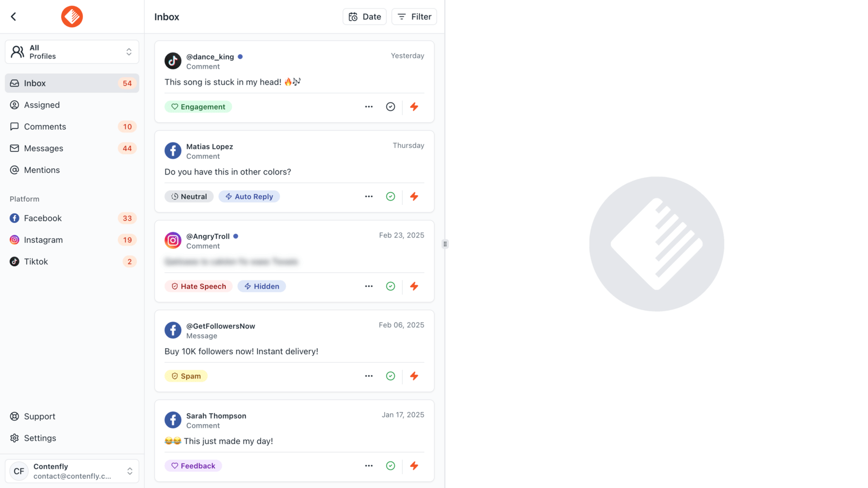Image resolution: width=868 pixels, height=488 pixels.
Task: Click the Filter button
Action: (414, 17)
